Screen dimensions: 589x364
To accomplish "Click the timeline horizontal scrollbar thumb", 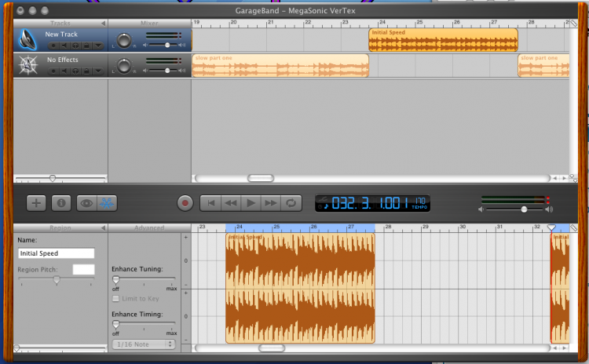I will click(261, 178).
